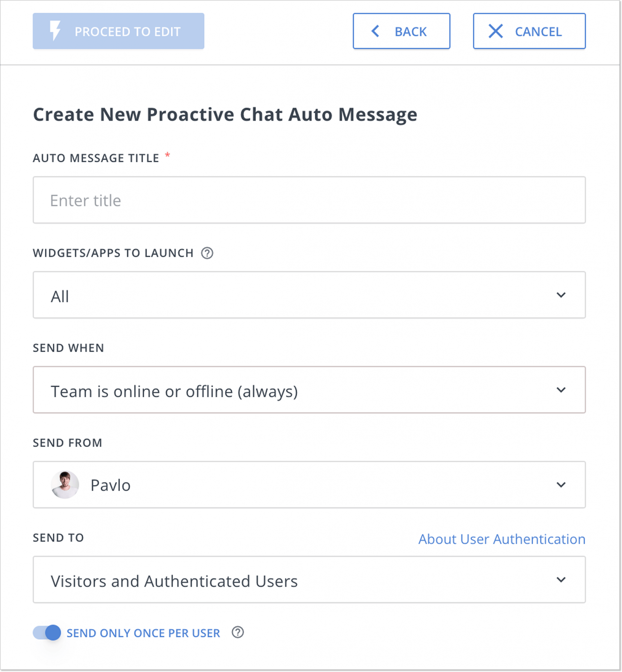Image resolution: width=622 pixels, height=672 pixels.
Task: Click the left chevron icon inside Back button
Action: tap(375, 31)
